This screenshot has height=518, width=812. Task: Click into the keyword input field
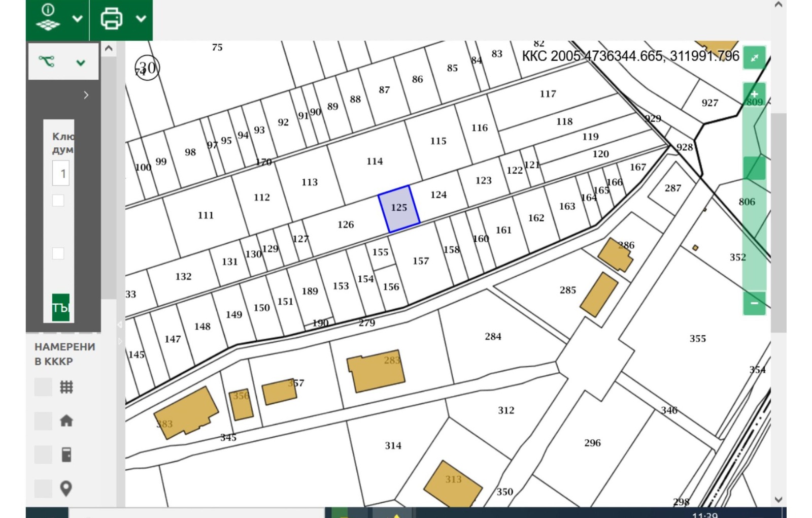click(61, 174)
